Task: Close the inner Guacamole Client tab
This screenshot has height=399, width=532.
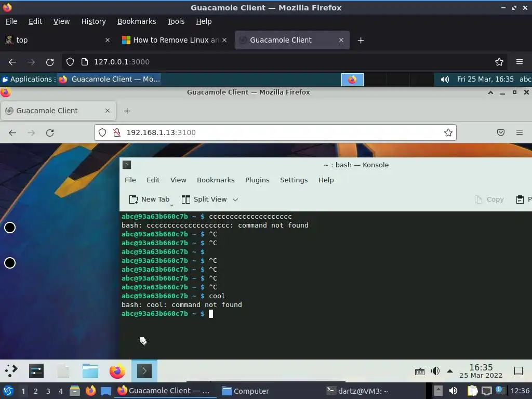Action: (x=108, y=111)
